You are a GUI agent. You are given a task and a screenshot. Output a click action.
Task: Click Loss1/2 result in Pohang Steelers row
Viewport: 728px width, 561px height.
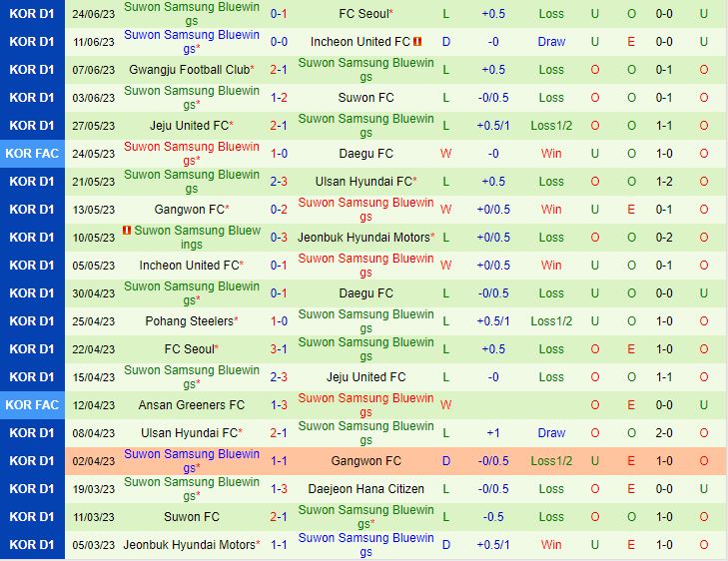pyautogui.click(x=551, y=321)
